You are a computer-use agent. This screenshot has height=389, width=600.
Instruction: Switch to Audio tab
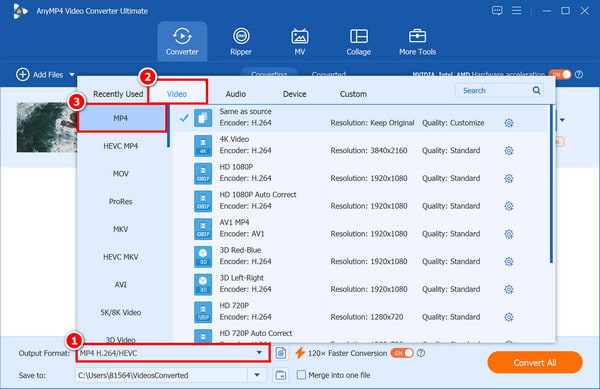pyautogui.click(x=236, y=94)
